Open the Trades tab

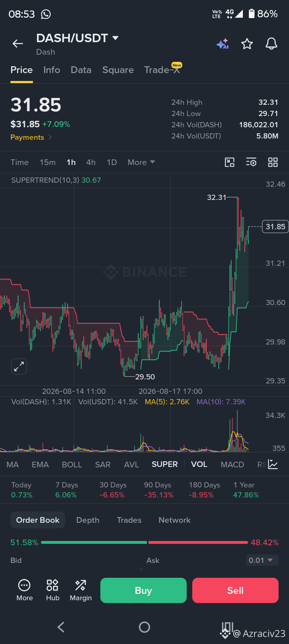pyautogui.click(x=129, y=520)
